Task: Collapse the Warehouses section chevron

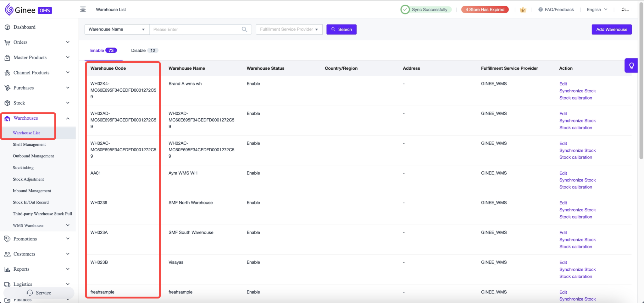Action: [x=68, y=118]
